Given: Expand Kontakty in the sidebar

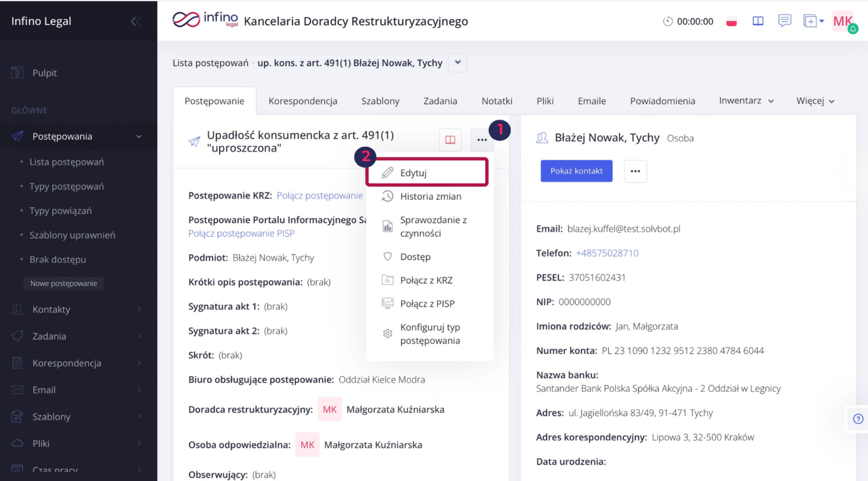Looking at the screenshot, I should (79, 310).
